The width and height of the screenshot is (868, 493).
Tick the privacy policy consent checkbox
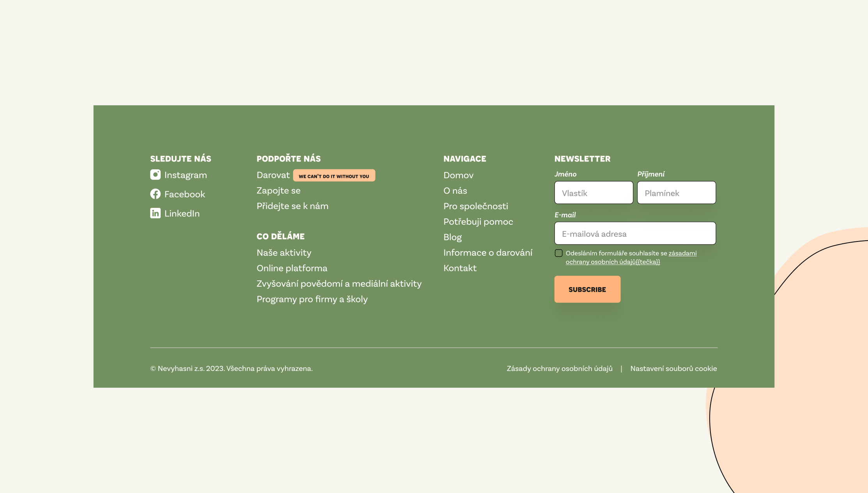point(558,253)
